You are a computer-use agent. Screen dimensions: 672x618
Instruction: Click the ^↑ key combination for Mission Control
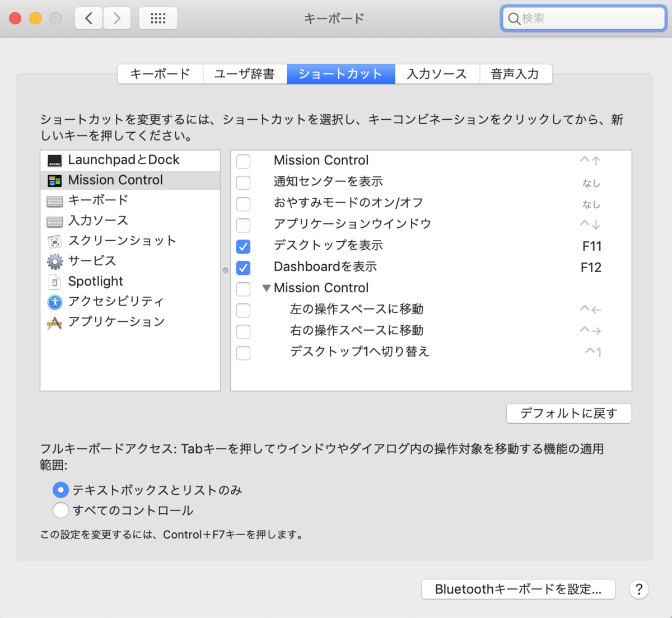point(590,161)
